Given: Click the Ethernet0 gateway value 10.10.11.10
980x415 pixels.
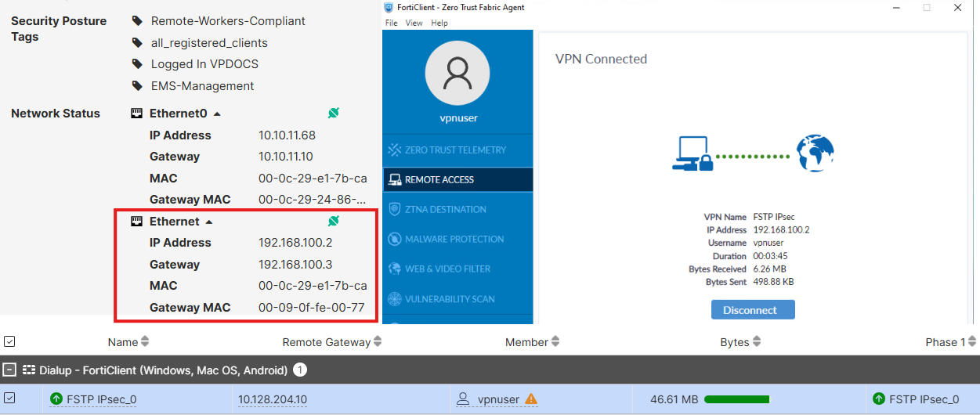Looking at the screenshot, I should point(285,157).
